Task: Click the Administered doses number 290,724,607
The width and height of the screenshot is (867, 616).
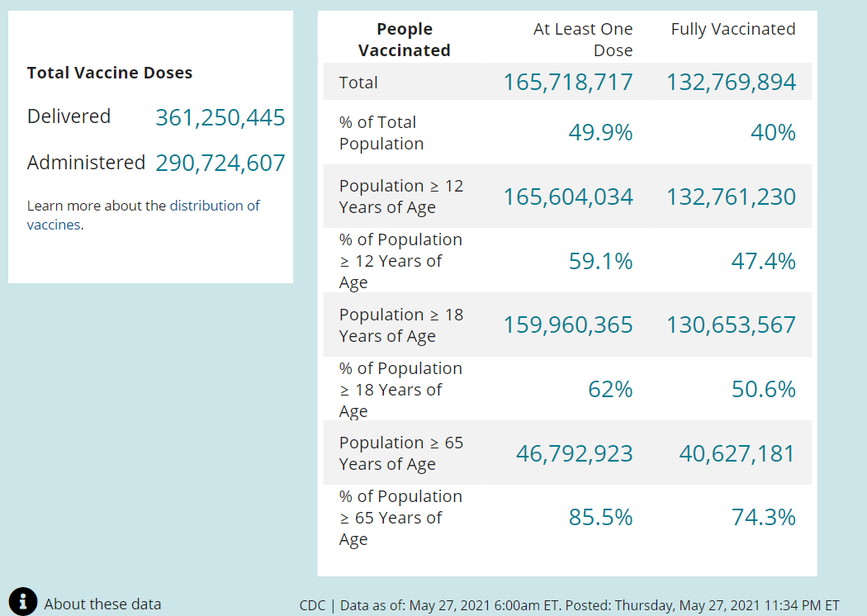Action: click(220, 163)
